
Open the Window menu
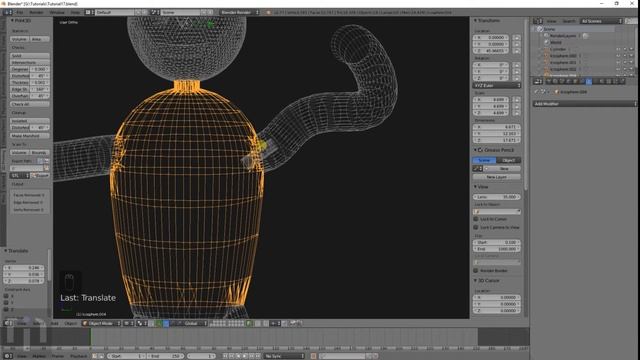tap(57, 13)
